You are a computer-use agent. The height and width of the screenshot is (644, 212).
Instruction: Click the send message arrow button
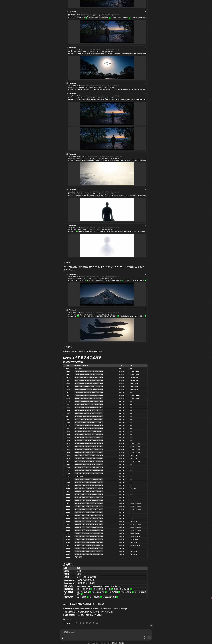click(x=149, y=638)
